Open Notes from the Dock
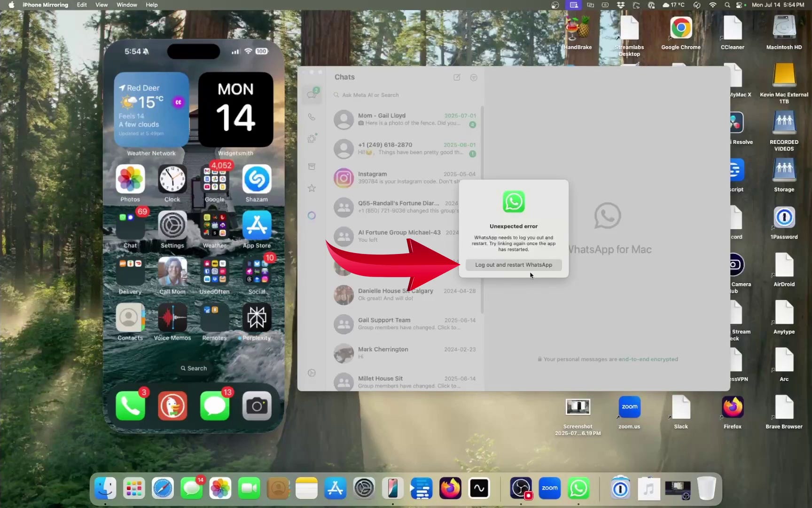 coord(306,488)
